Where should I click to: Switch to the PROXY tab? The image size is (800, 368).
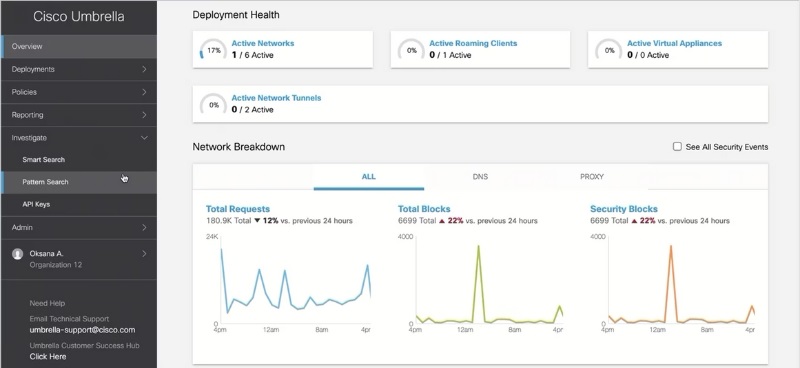tap(592, 177)
